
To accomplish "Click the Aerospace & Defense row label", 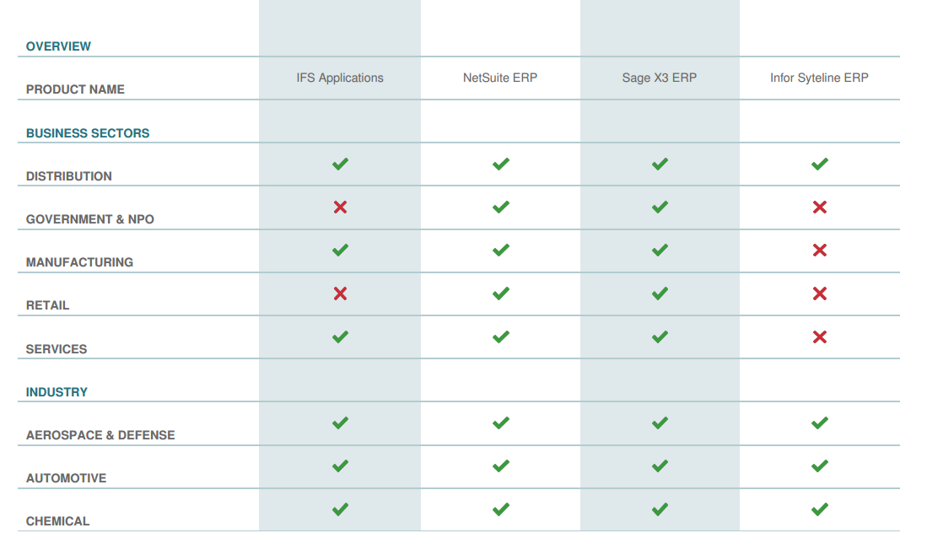I will (x=100, y=435).
